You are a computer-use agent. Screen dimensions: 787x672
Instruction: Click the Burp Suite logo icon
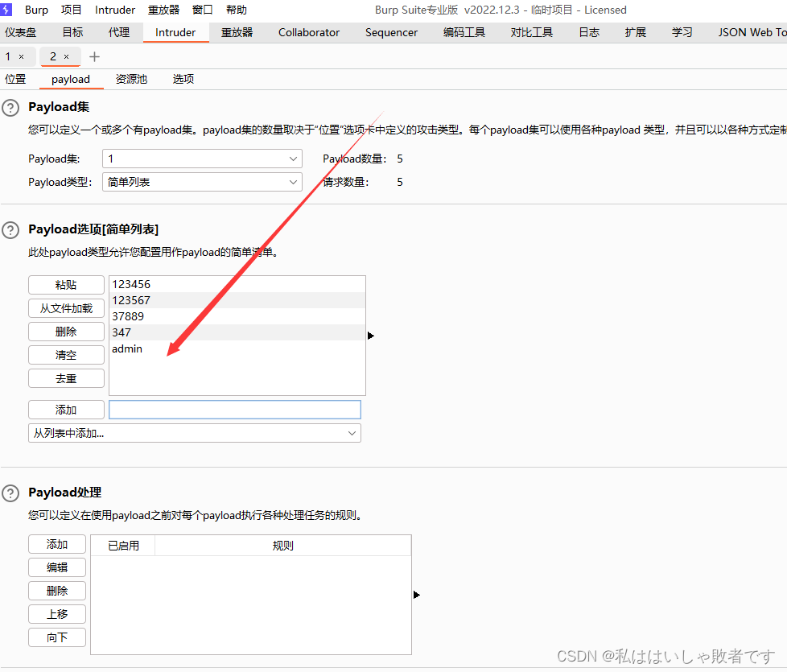click(6, 10)
